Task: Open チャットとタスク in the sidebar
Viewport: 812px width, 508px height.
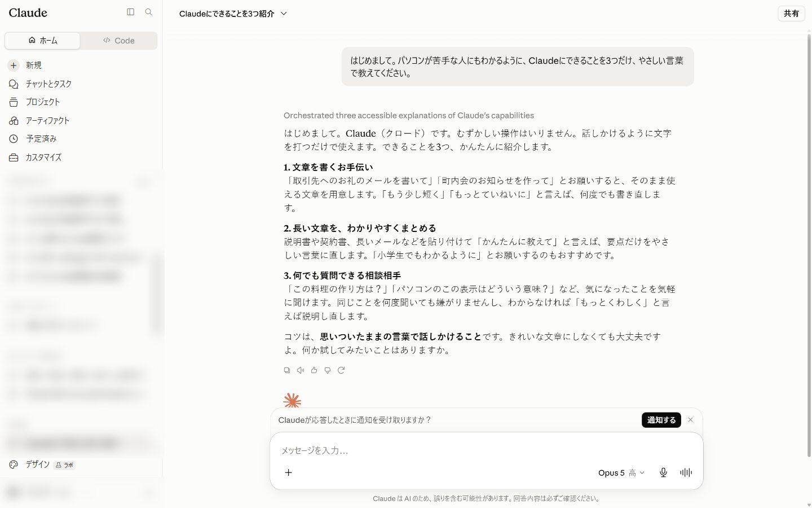Action: click(81, 84)
